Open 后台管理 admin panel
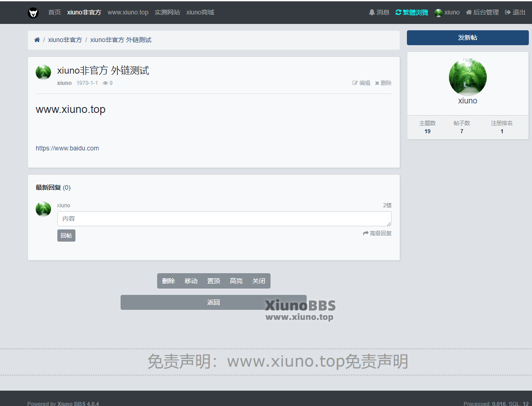 point(482,13)
